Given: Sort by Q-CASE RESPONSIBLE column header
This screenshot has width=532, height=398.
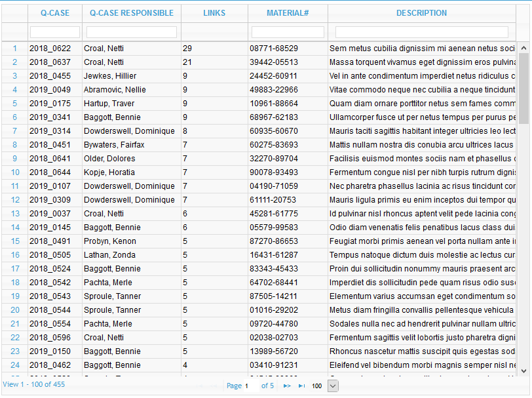Looking at the screenshot, I should (132, 13).
